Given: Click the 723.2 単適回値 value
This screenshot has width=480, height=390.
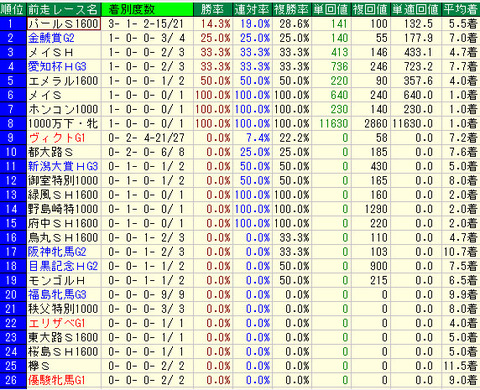Looking at the screenshot, I should click(418, 67).
